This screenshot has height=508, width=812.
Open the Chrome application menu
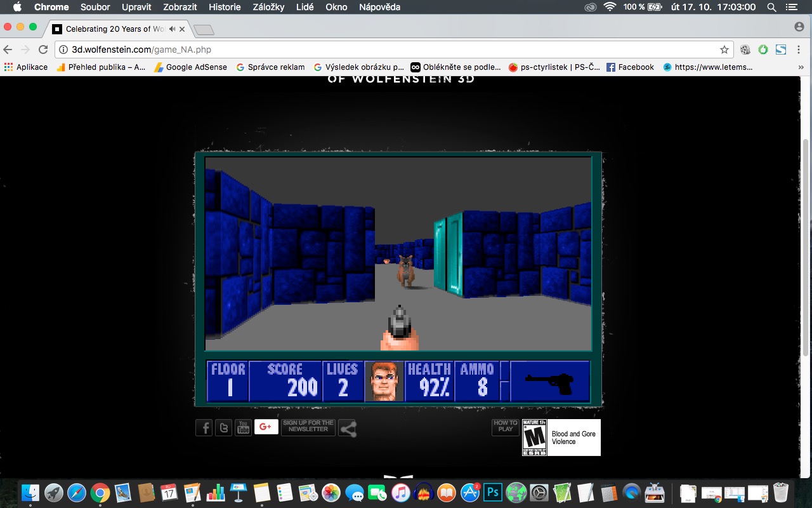(51, 7)
